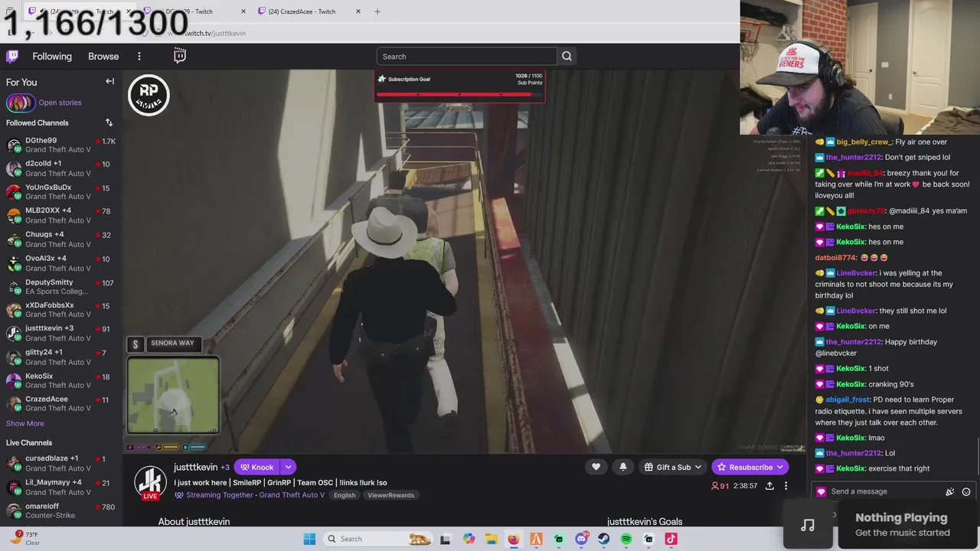Open the Twitch home logo

(12, 56)
